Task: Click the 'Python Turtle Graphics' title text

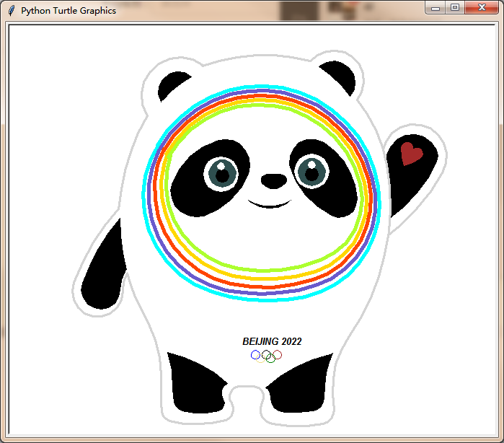Action: pos(68,11)
